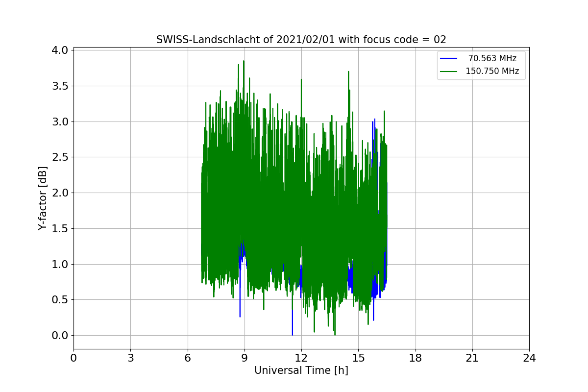588x392 pixels.
Task: Click the x-axis tick label 9
Action: coord(245,358)
